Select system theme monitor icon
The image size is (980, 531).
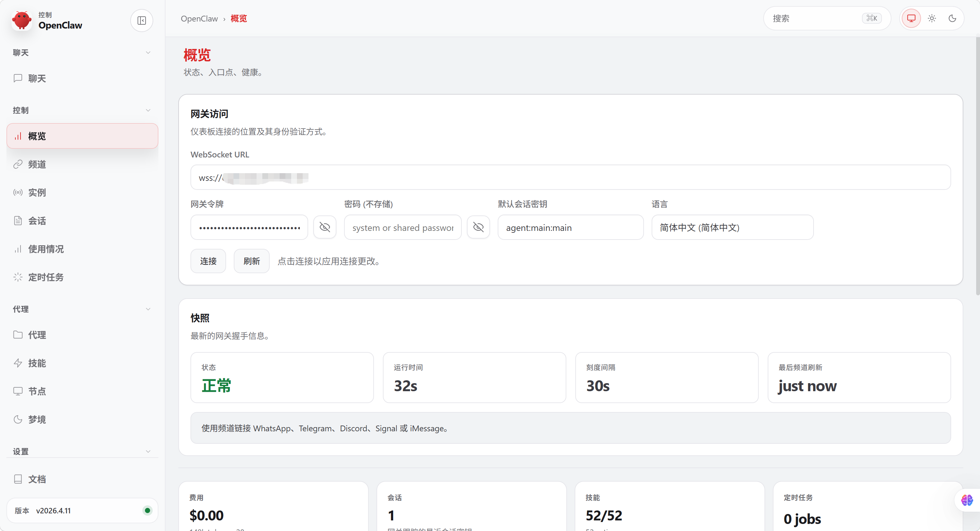[911, 18]
